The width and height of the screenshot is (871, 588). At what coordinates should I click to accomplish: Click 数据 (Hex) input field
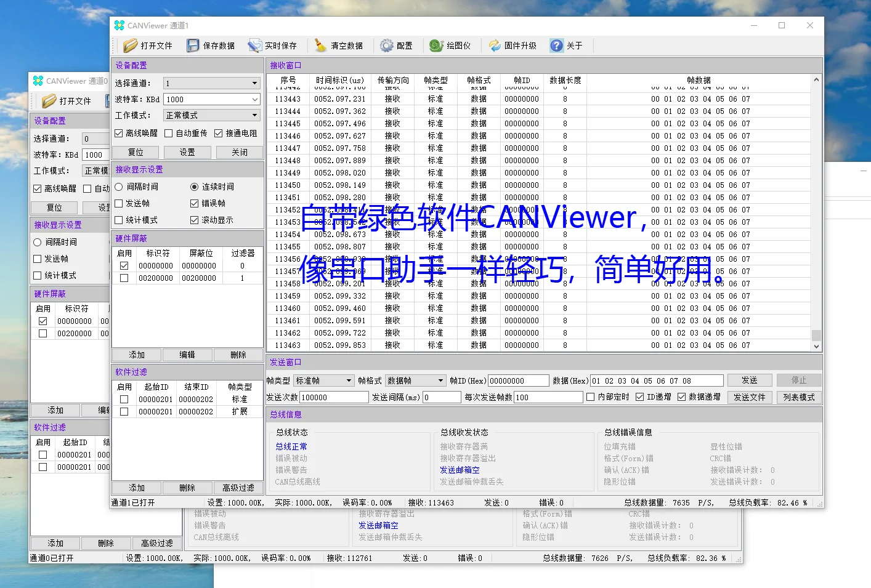(657, 381)
